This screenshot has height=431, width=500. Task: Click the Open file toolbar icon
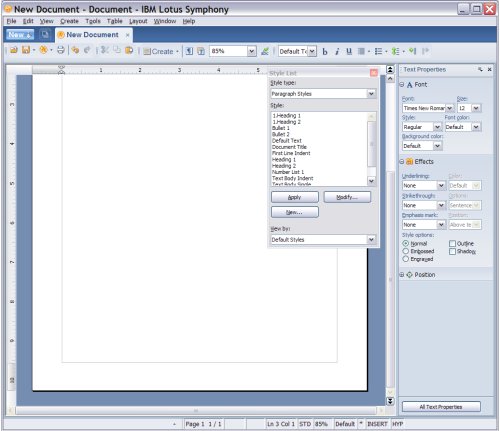(x=14, y=50)
